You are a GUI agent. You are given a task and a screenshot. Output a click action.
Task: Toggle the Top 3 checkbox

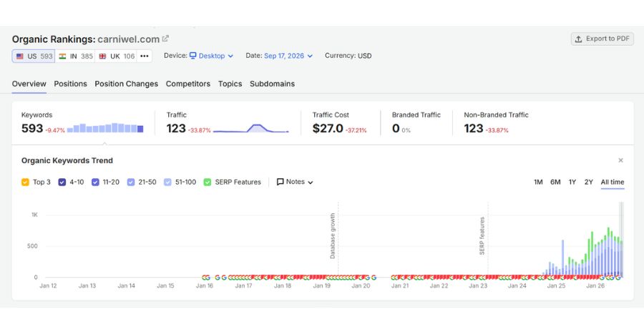(25, 182)
